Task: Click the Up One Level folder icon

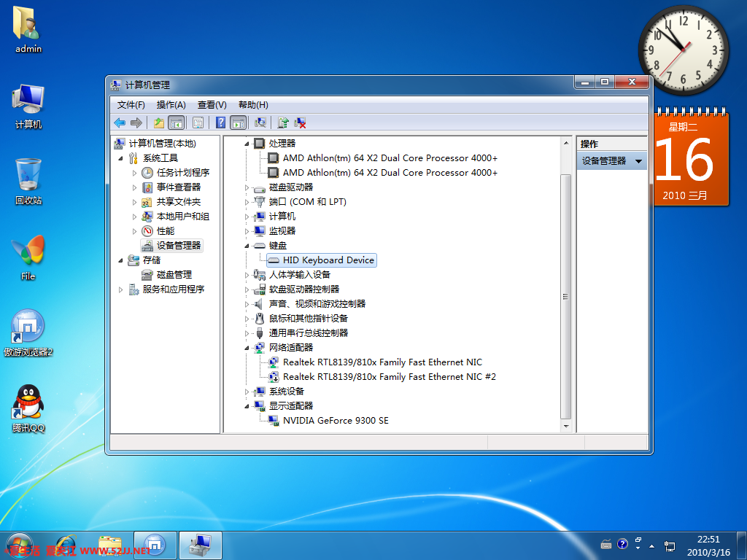Action: tap(158, 122)
